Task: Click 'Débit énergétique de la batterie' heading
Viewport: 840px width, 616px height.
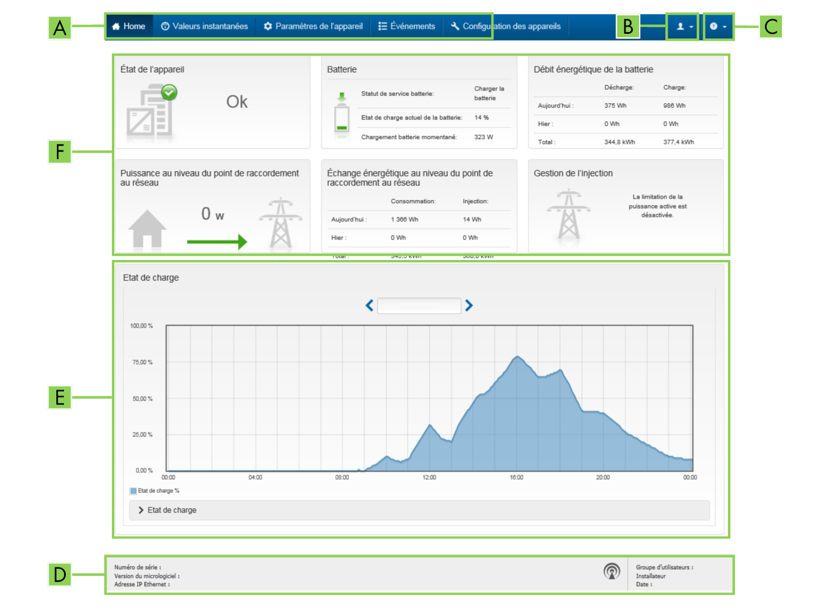Action: tap(594, 69)
